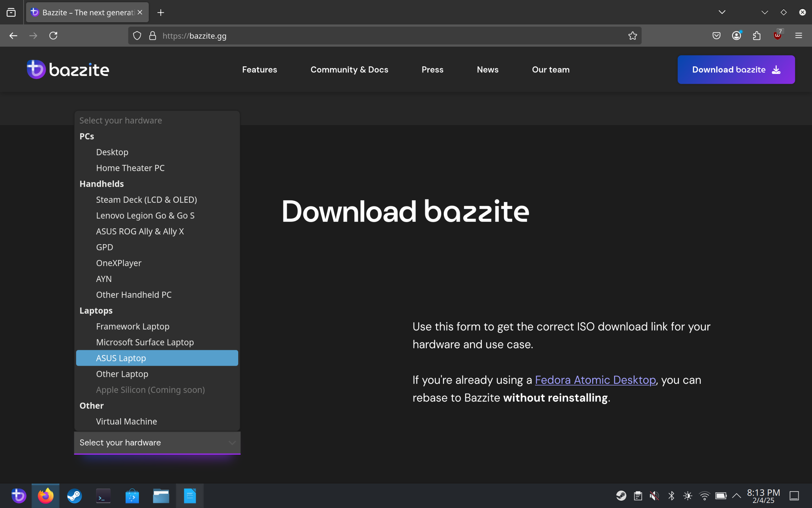Open the Konsole terminal in the taskbar
The width and height of the screenshot is (812, 508).
[x=103, y=496]
